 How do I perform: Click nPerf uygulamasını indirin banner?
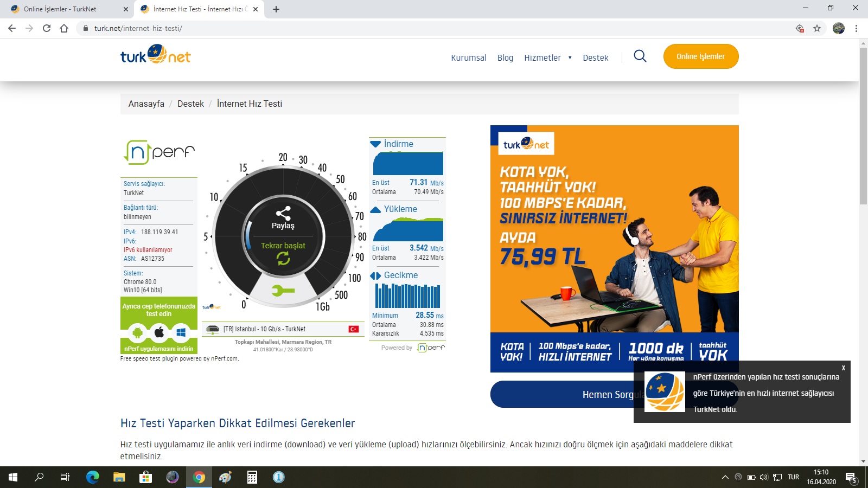pyautogui.click(x=159, y=348)
